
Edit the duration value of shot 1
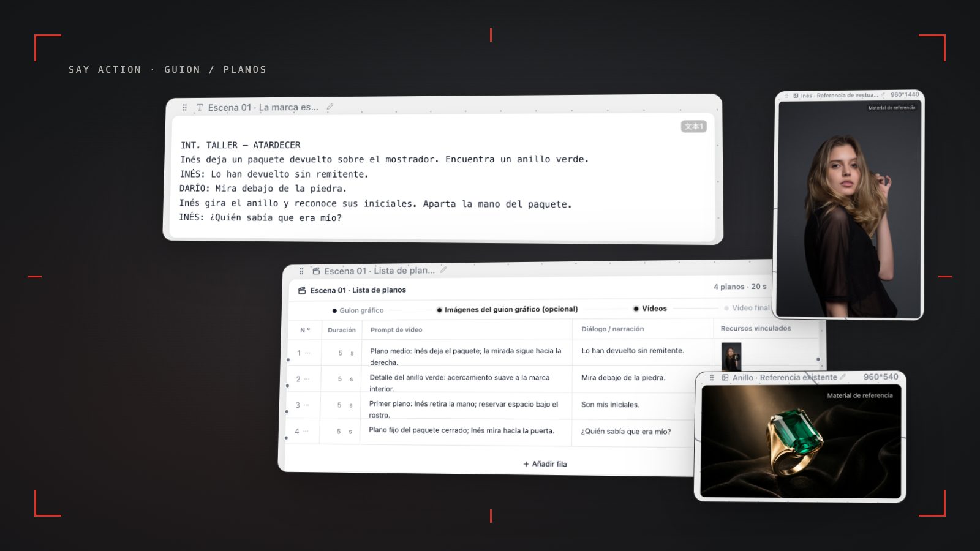coord(341,353)
